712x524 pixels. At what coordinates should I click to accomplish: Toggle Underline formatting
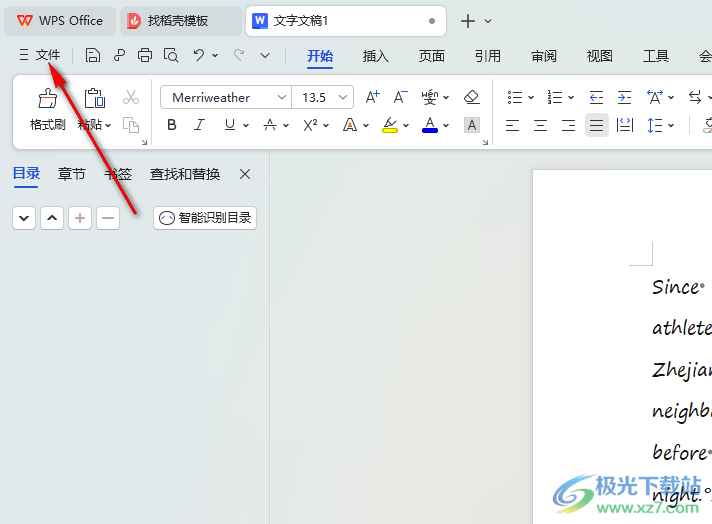tap(230, 125)
